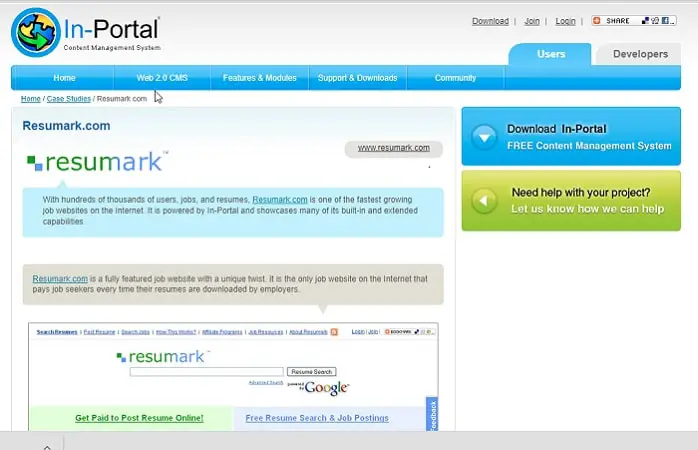Click the In-Portal globe logo
This screenshot has width=698, height=450.
tap(35, 32)
